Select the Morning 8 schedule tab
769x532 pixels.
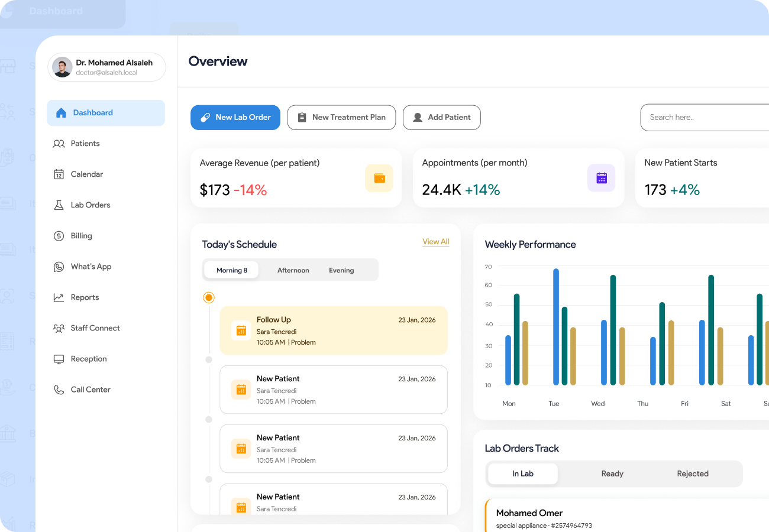[x=231, y=270]
